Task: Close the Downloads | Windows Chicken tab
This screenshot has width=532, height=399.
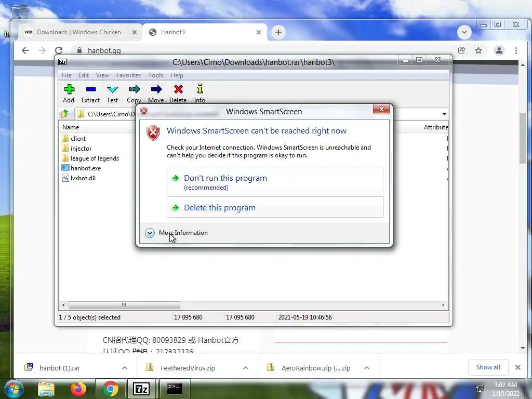Action: (x=135, y=32)
